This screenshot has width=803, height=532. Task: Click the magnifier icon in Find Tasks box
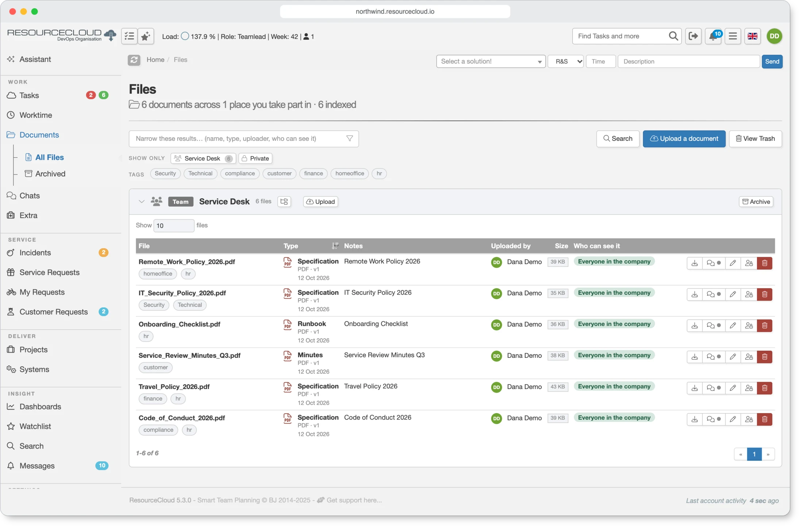[x=673, y=36]
